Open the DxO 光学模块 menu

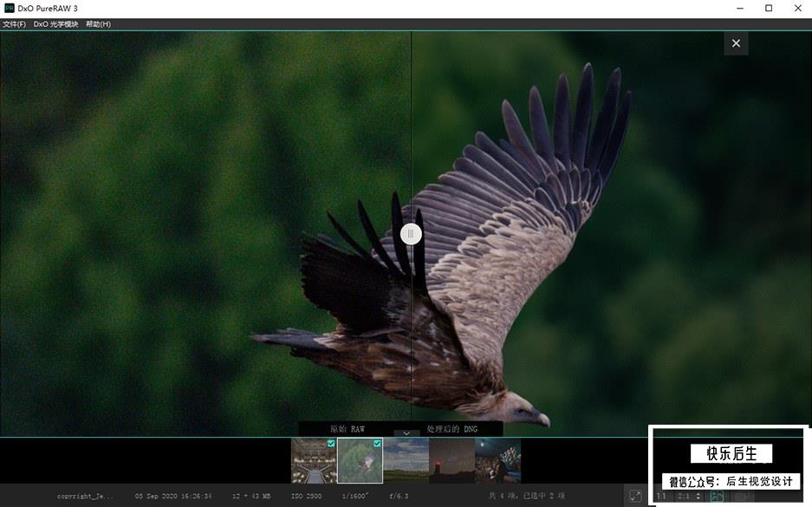click(x=56, y=24)
